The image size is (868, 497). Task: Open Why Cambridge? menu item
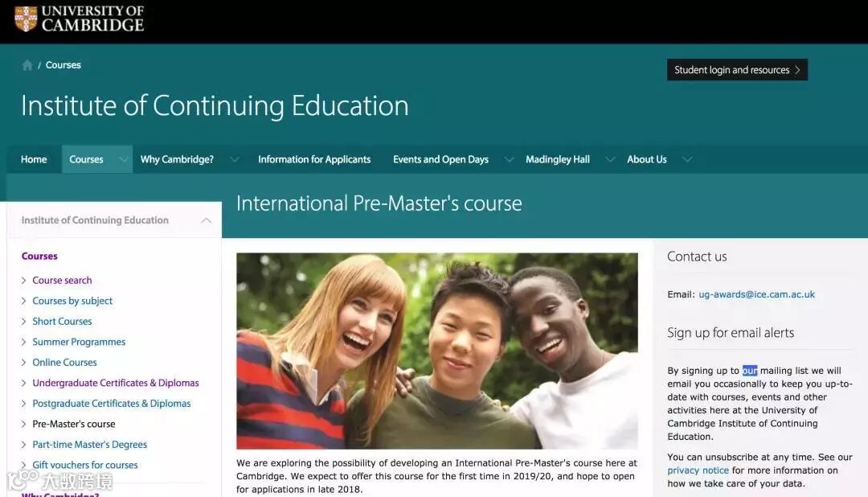point(177,159)
